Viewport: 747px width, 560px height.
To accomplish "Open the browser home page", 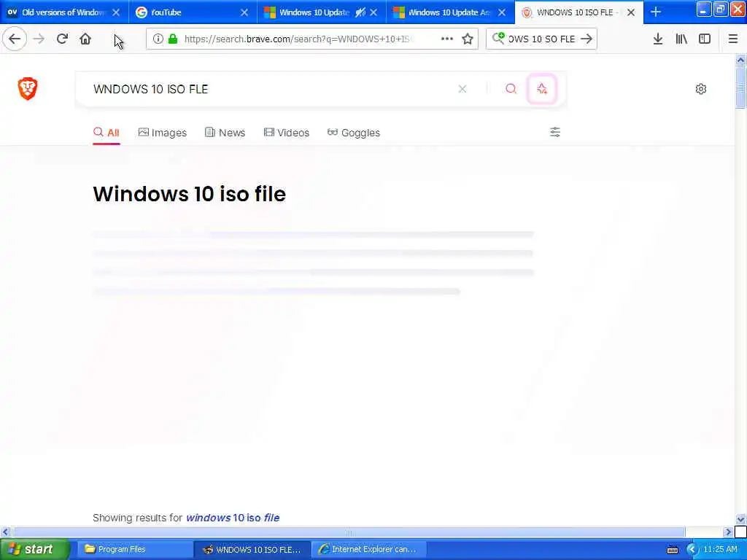I will tap(85, 39).
